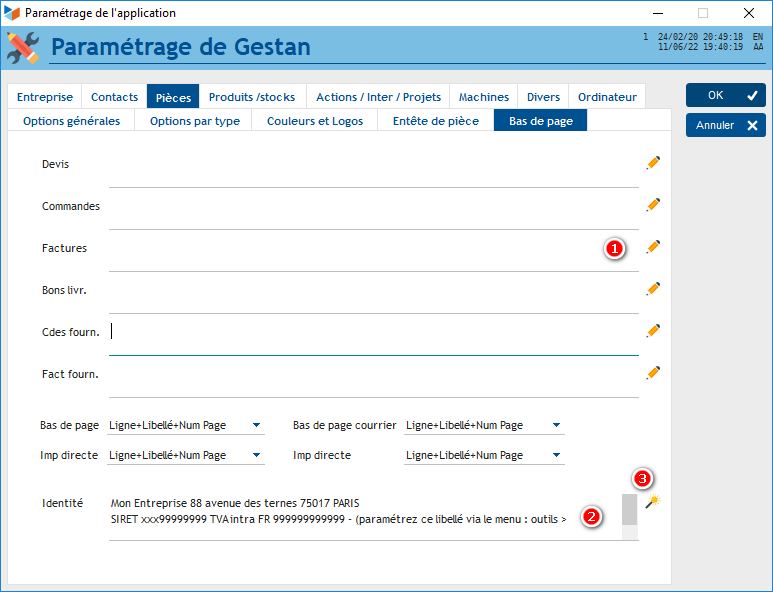
Task: Open the Factures footer editor pencil
Action: 653,246
